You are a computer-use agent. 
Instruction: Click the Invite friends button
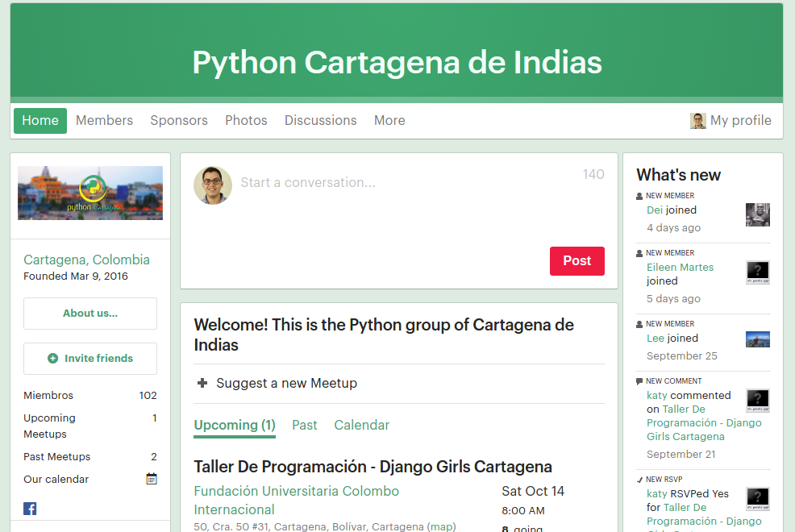(x=90, y=359)
